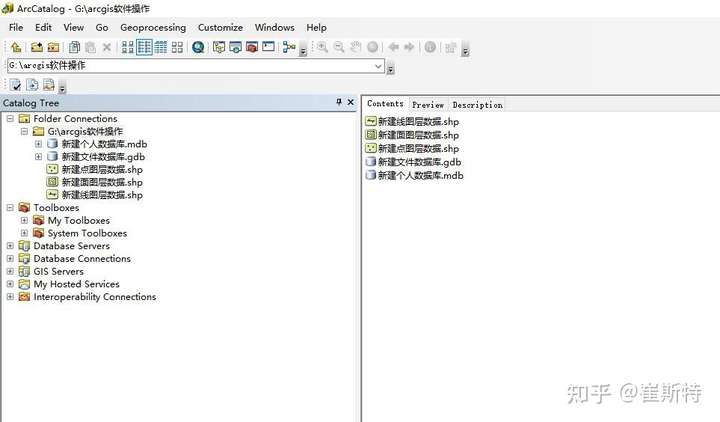The height and width of the screenshot is (422, 720).
Task: Click the Full Extent globe icon
Action: pyautogui.click(x=372, y=47)
